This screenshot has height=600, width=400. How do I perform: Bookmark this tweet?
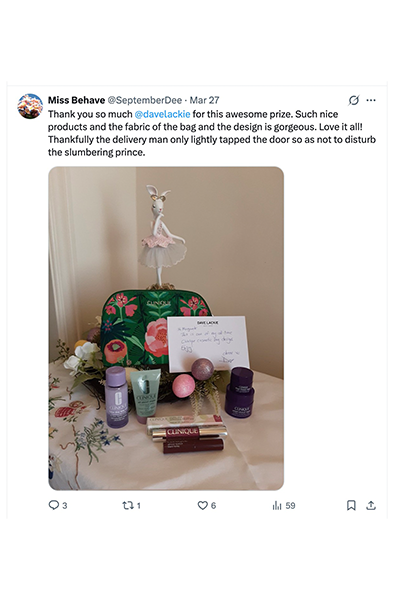[x=351, y=505]
